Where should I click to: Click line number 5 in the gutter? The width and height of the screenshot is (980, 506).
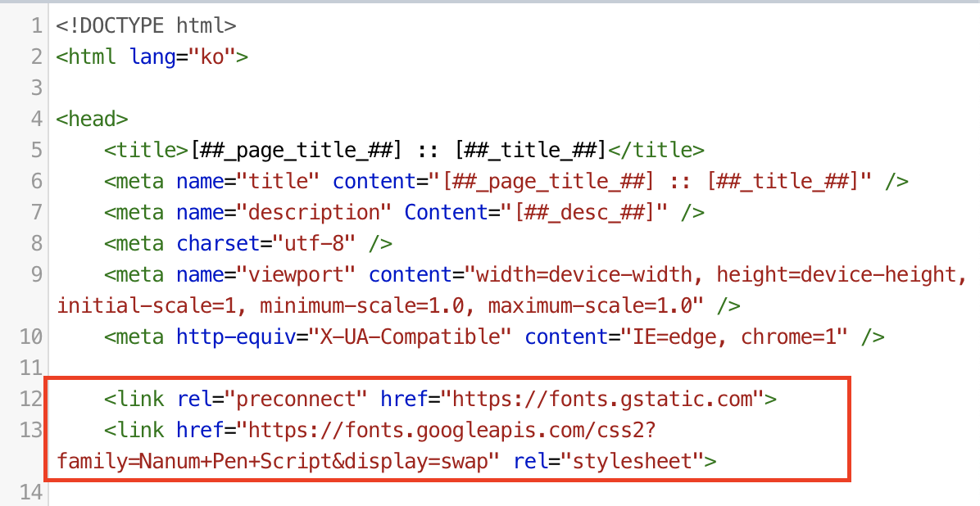click(36, 150)
